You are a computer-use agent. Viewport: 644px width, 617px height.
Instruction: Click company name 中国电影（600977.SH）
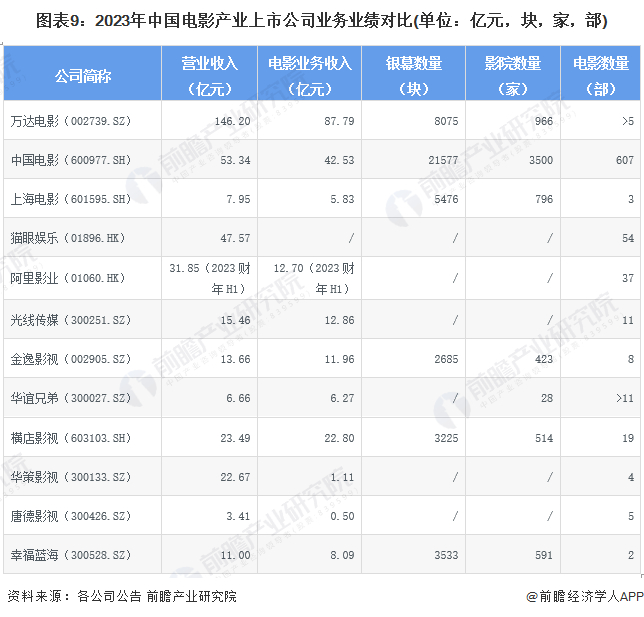(x=71, y=160)
